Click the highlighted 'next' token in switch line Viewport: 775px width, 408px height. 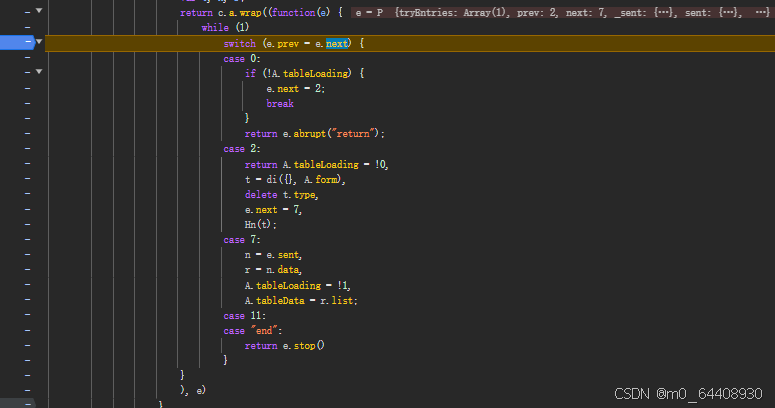(337, 44)
